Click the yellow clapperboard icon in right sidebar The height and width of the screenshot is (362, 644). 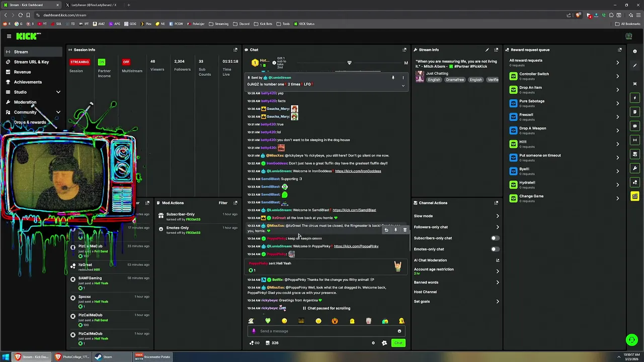635,196
